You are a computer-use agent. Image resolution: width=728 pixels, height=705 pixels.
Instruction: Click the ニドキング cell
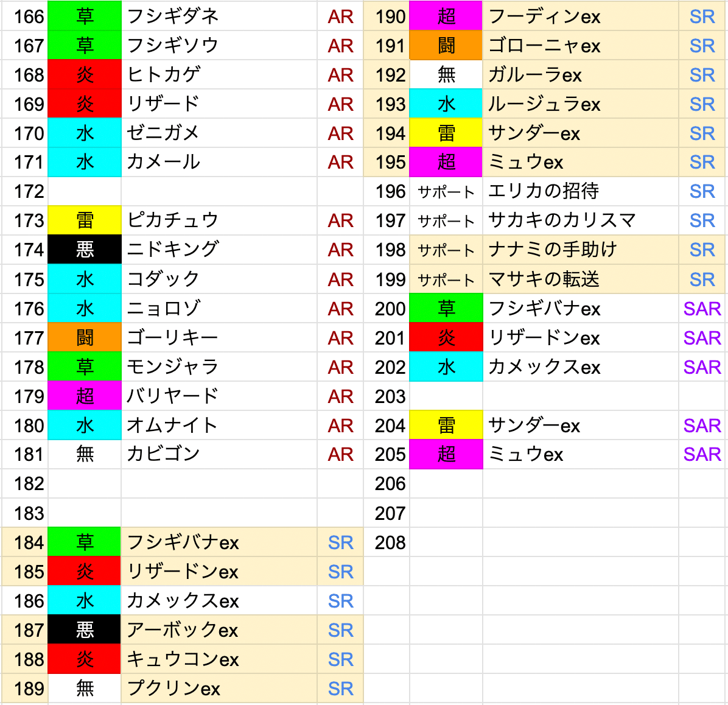coord(219,250)
